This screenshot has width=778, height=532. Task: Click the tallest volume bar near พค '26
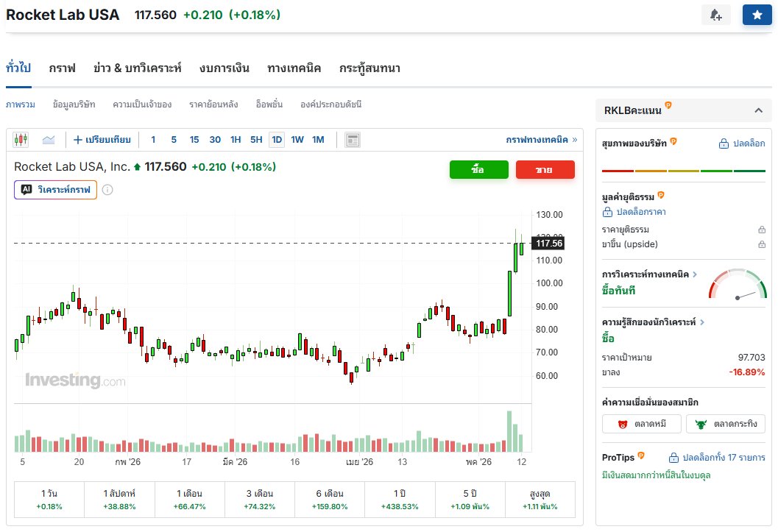point(509,431)
